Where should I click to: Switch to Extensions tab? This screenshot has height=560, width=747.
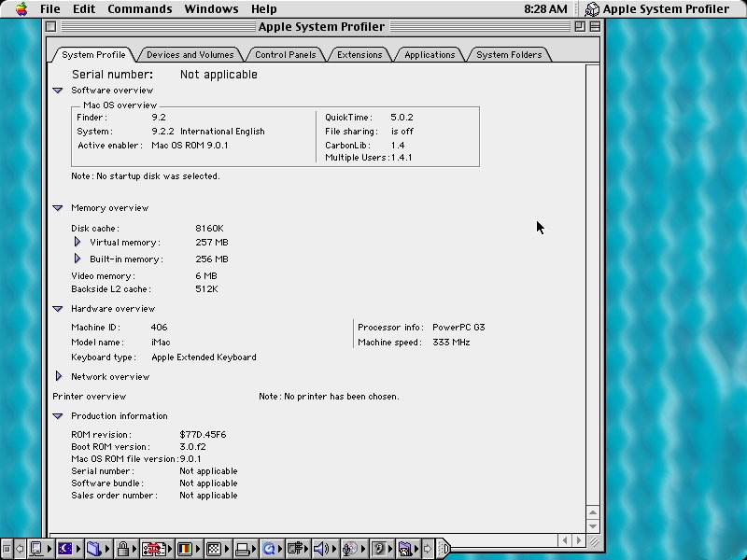[359, 55]
